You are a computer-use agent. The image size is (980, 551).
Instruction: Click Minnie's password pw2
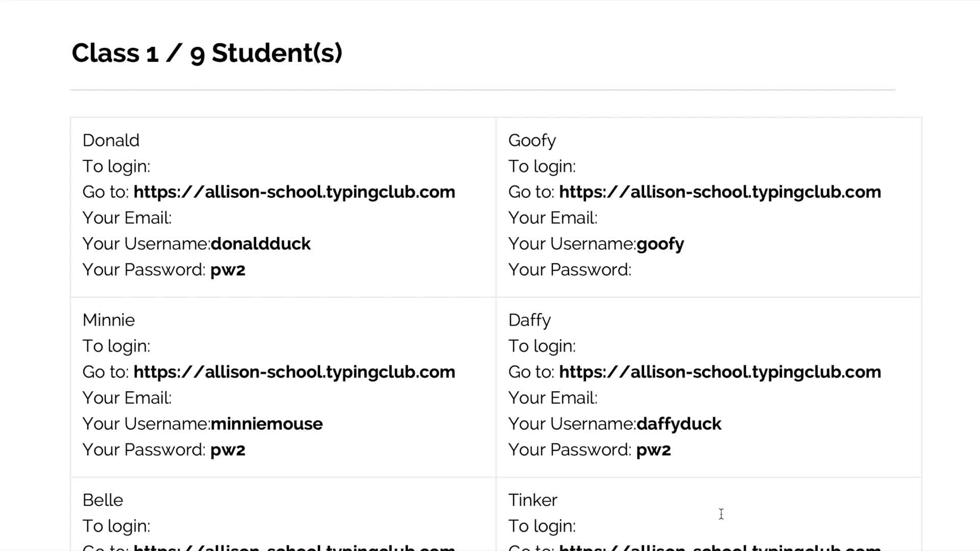tap(228, 450)
